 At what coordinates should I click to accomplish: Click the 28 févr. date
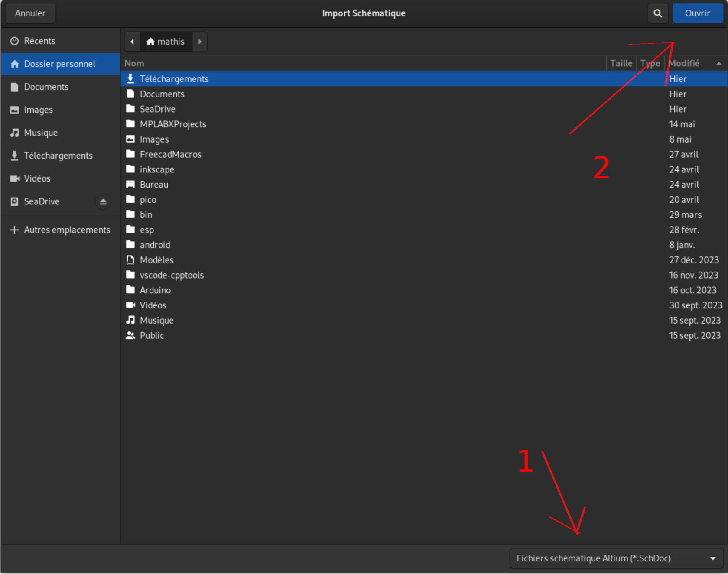tap(684, 230)
